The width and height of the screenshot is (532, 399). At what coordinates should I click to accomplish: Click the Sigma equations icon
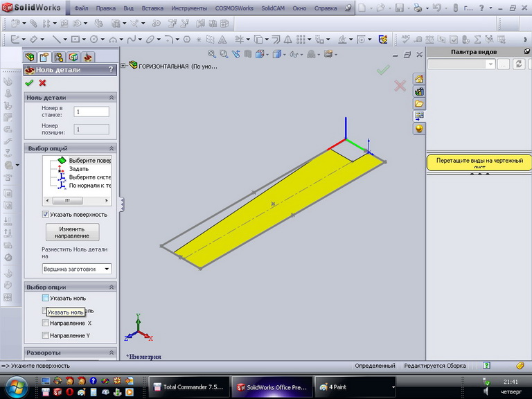(x=478, y=39)
